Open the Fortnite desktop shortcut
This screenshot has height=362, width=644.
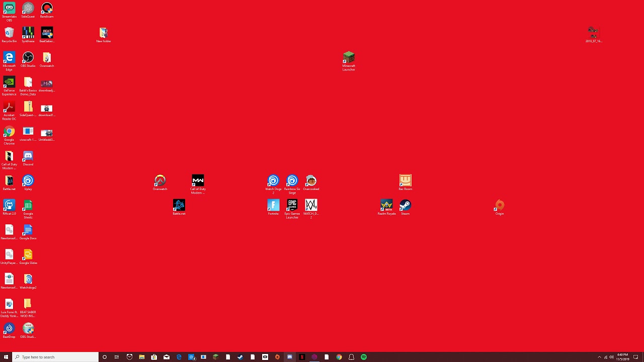[273, 207]
